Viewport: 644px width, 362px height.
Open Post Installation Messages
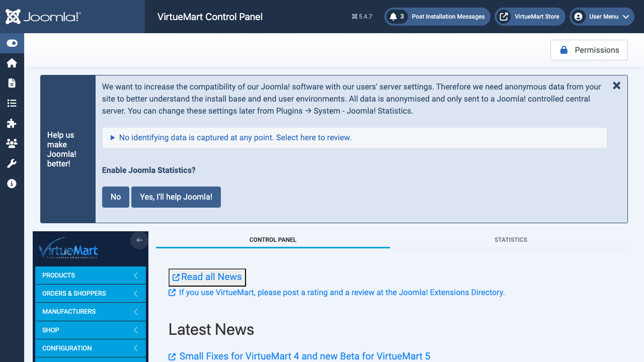point(437,17)
